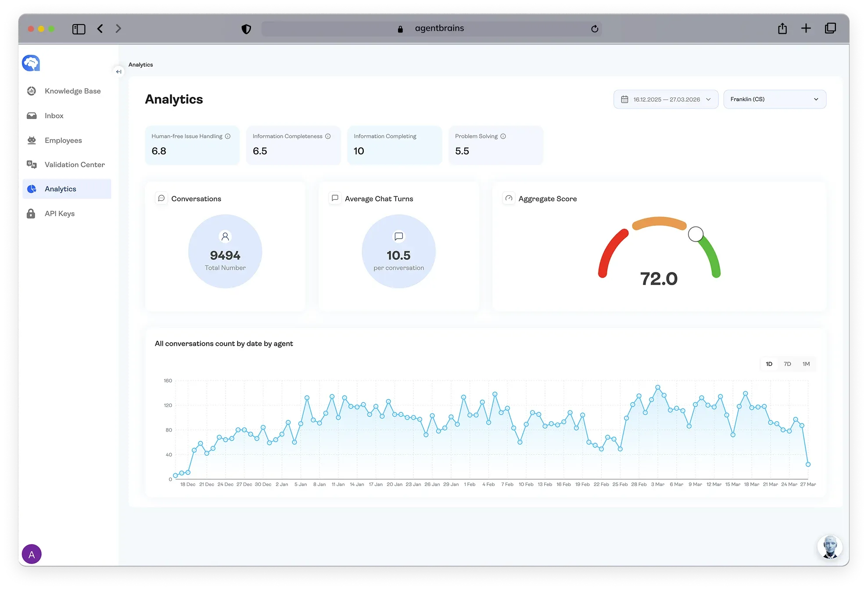This screenshot has width=868, height=590.
Task: Click the purple user avatar icon
Action: 32,554
